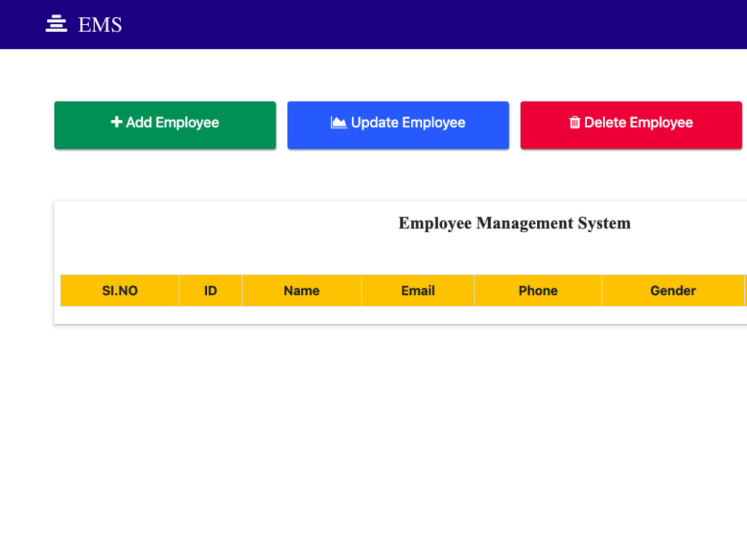Image resolution: width=747 pixels, height=560 pixels.
Task: Select the Gender column header
Action: click(x=673, y=290)
